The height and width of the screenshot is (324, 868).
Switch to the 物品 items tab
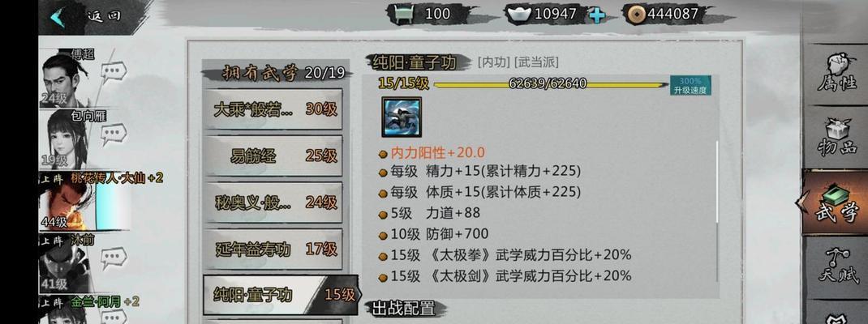click(836, 137)
